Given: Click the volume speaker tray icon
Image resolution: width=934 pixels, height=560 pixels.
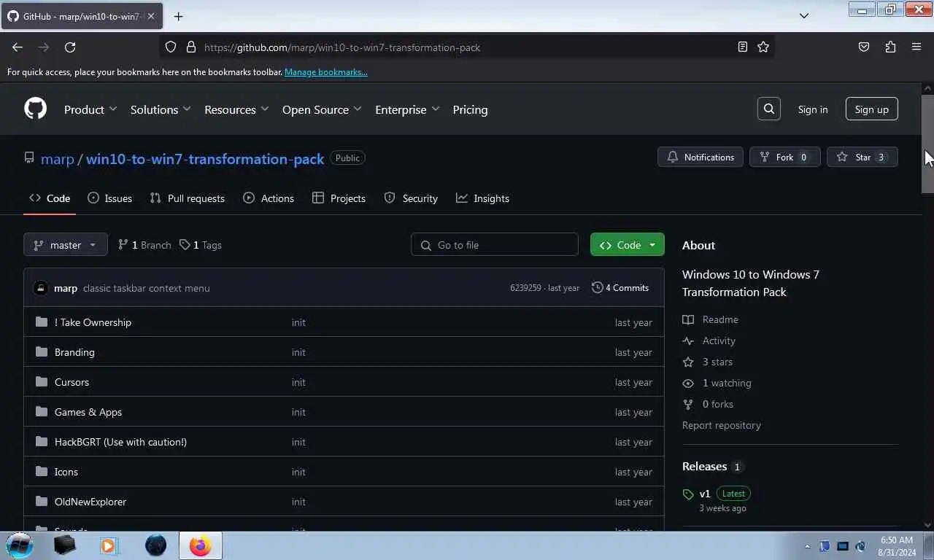Looking at the screenshot, I should [860, 545].
